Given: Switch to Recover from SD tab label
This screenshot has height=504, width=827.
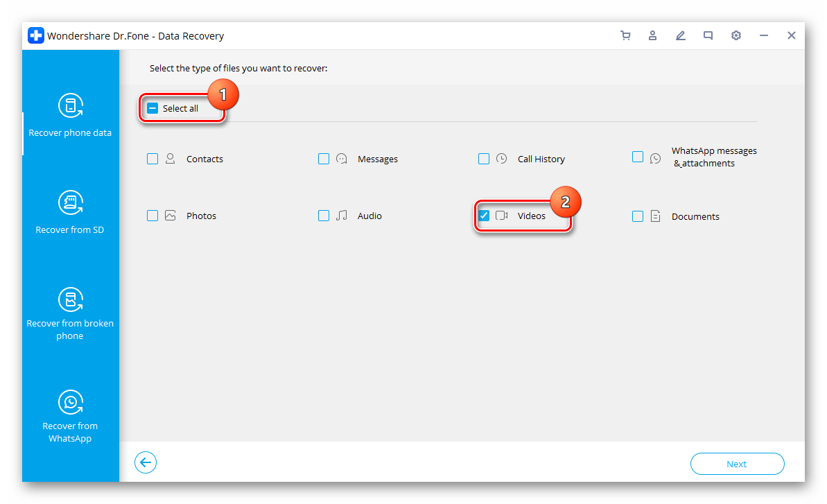Looking at the screenshot, I should click(x=69, y=230).
